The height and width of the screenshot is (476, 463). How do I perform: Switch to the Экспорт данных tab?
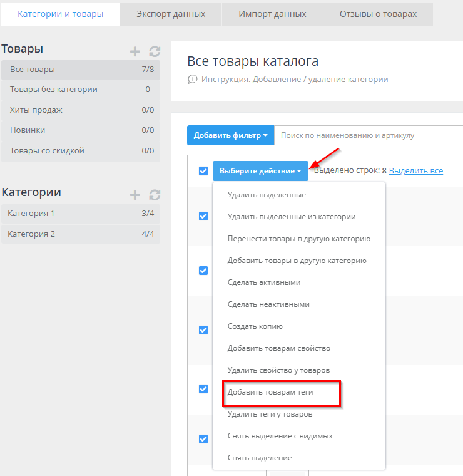click(x=171, y=13)
